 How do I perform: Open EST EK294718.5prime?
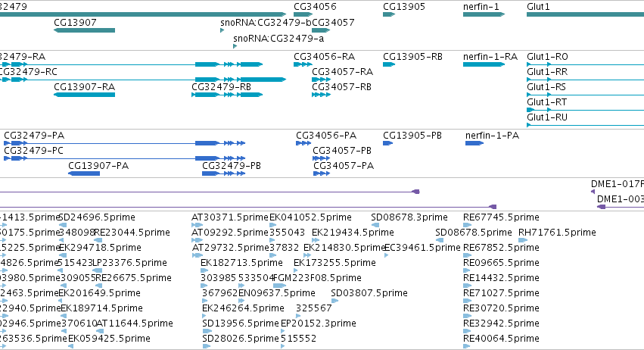click(100, 248)
